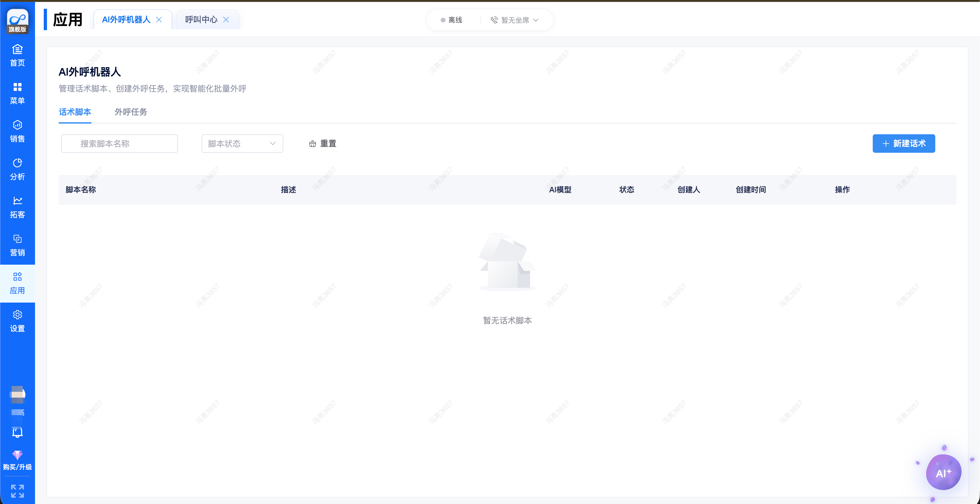Viewport: 980px width, 504px height.
Task: Click the 重置 reset button
Action: point(322,143)
